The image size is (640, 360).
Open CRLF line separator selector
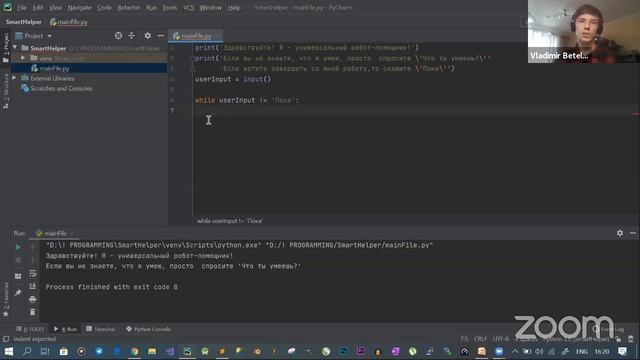(x=480, y=339)
